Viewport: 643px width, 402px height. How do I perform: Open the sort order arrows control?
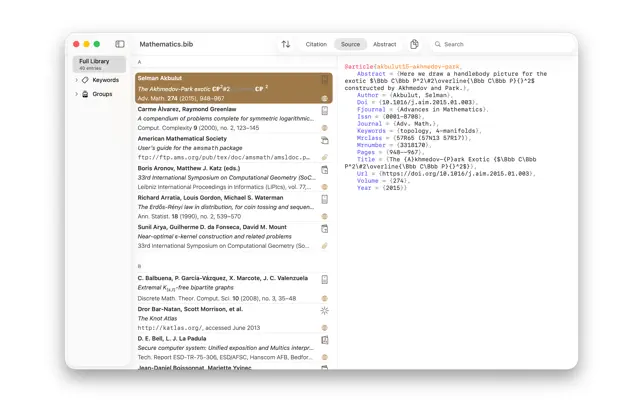point(286,44)
